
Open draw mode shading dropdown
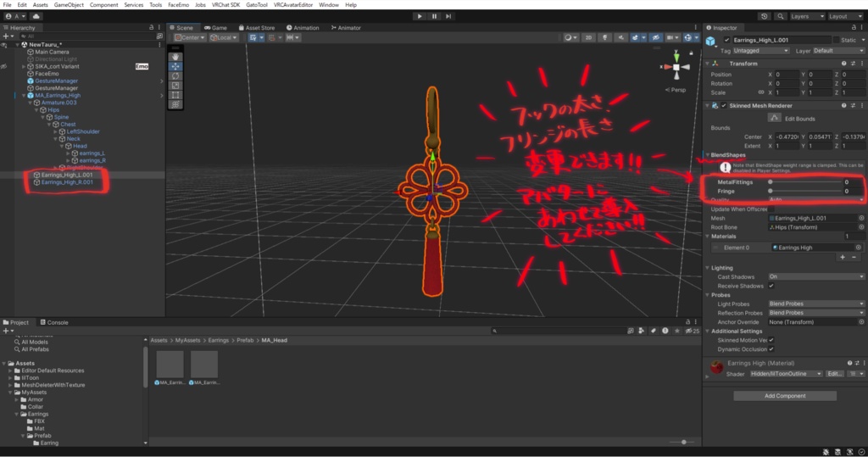click(x=570, y=37)
